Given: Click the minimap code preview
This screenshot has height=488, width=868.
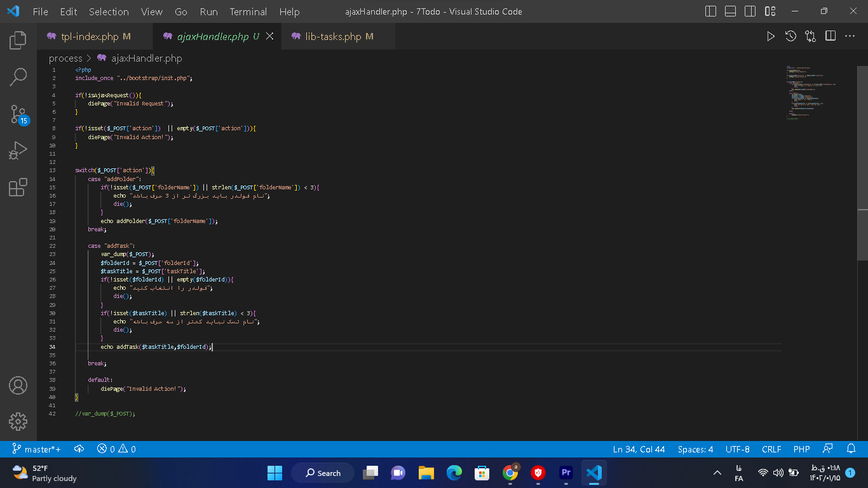Looking at the screenshot, I should coord(811,92).
